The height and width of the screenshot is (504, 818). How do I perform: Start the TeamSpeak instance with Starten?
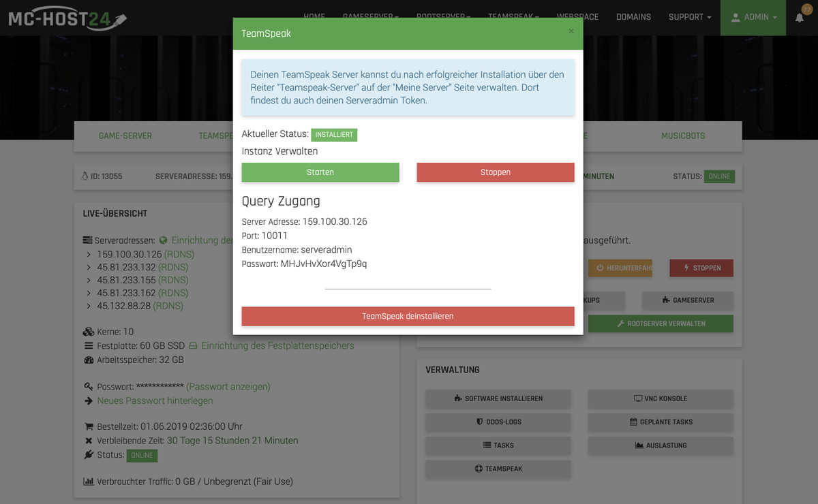(320, 172)
